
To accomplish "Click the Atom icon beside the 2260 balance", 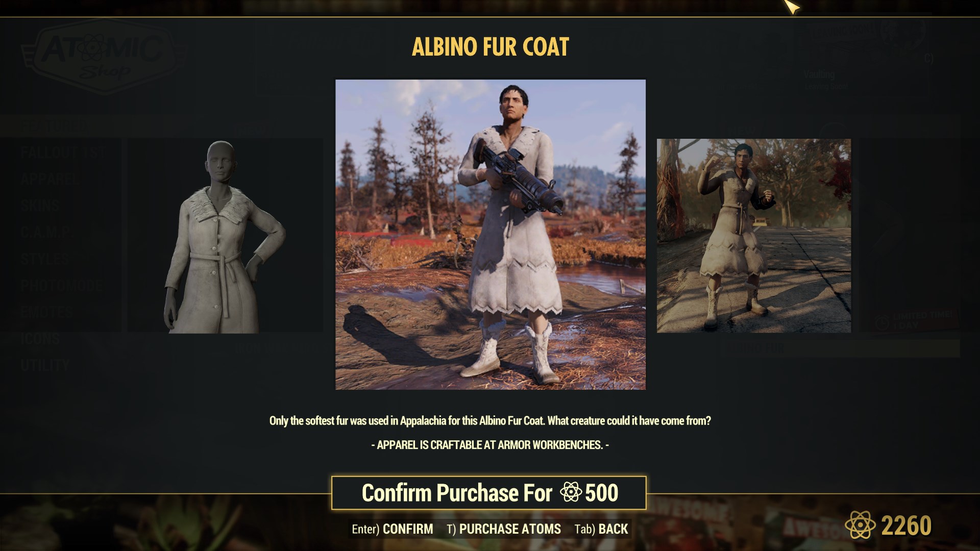I will 861,525.
